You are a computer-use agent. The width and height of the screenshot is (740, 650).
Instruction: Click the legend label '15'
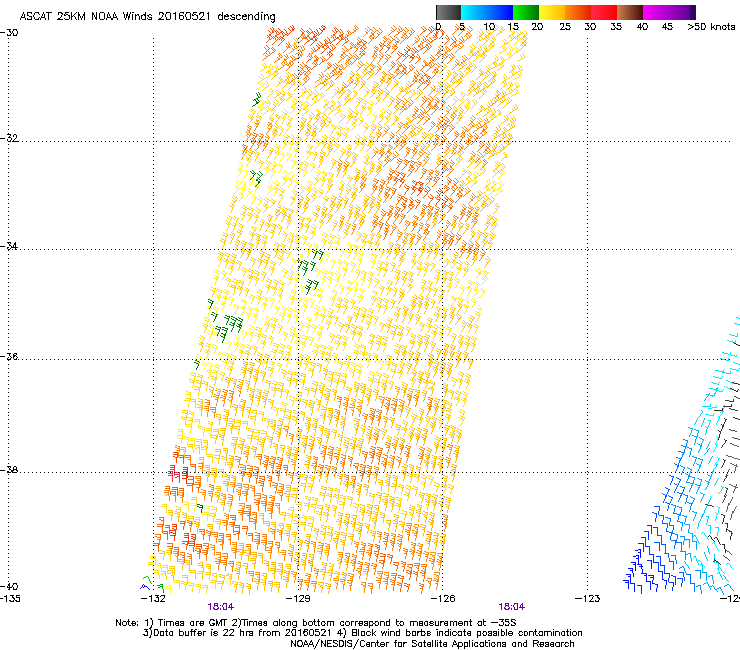point(513,26)
